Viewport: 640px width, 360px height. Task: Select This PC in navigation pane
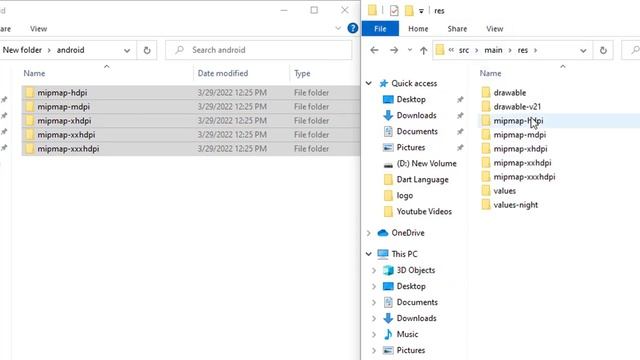(404, 254)
